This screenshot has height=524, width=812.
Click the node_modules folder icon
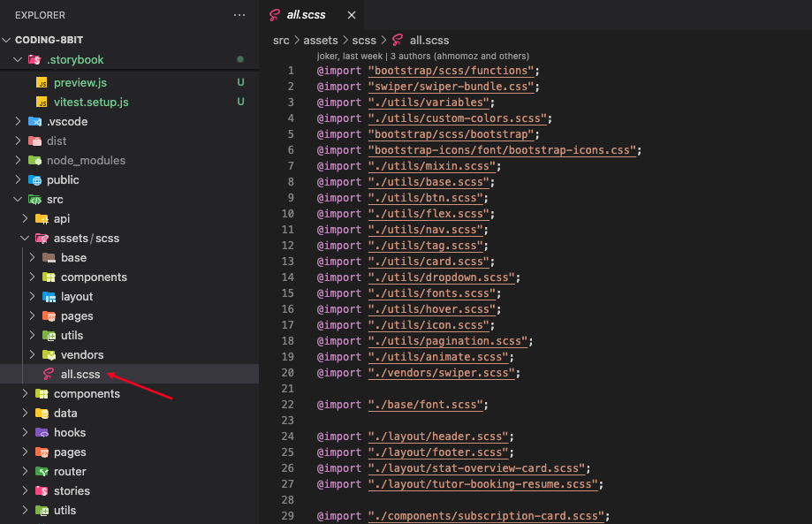click(x=34, y=160)
